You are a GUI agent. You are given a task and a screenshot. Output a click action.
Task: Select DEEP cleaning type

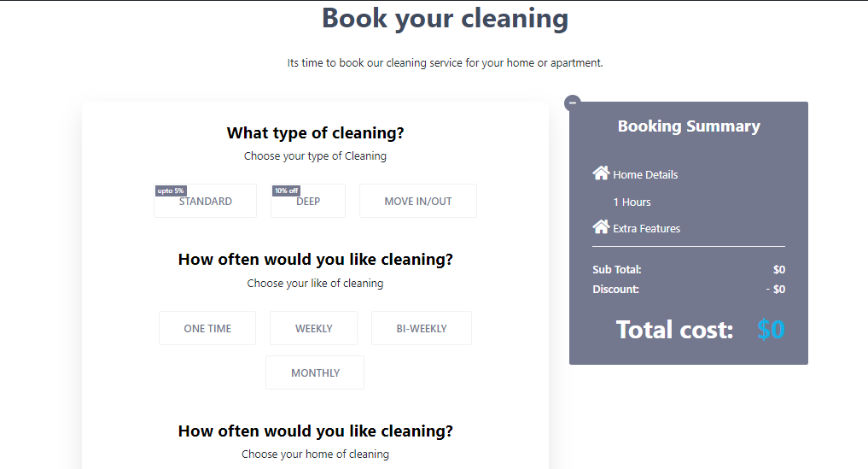[x=308, y=201]
